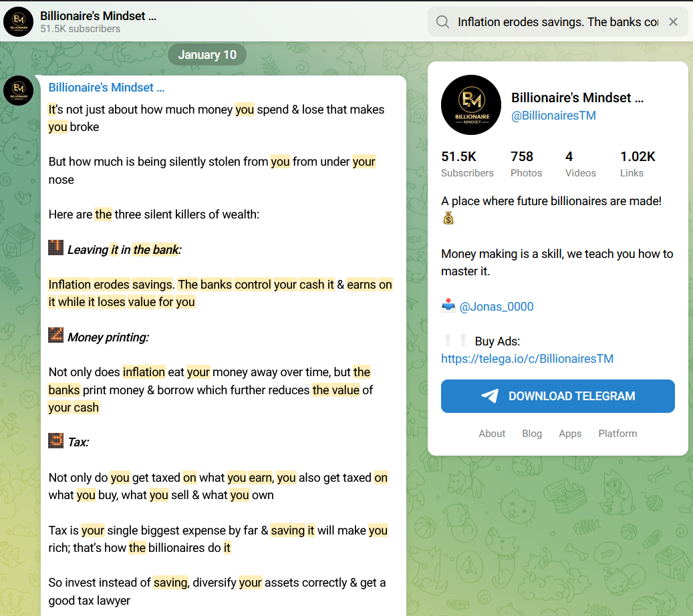Image resolution: width=693 pixels, height=616 pixels.
Task: Click the search text input field
Action: click(x=557, y=22)
